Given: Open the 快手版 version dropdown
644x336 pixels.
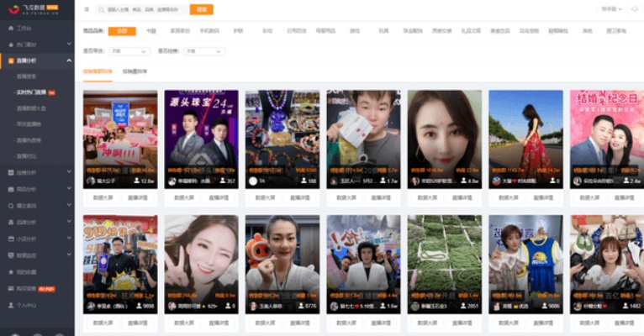Looking at the screenshot, I should point(612,9).
